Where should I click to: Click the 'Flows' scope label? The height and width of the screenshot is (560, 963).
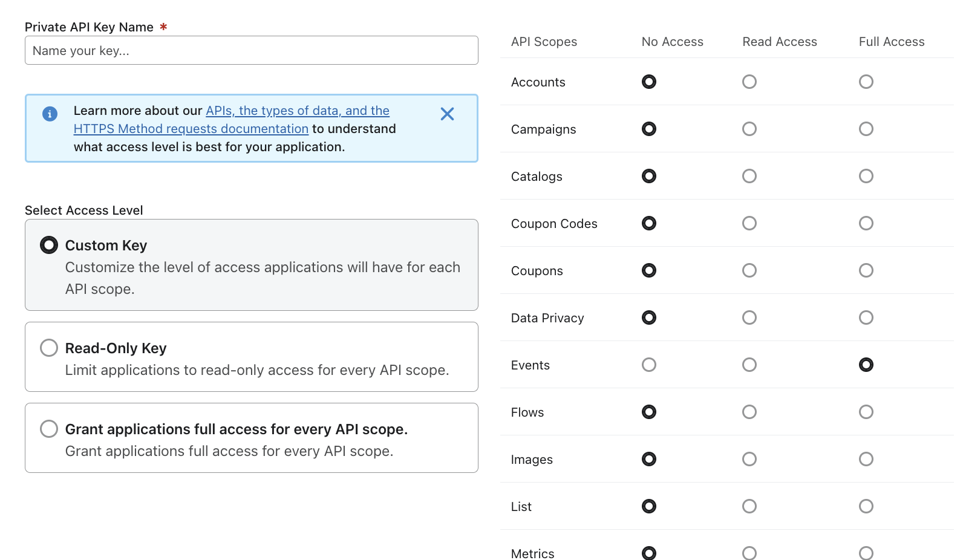(527, 412)
